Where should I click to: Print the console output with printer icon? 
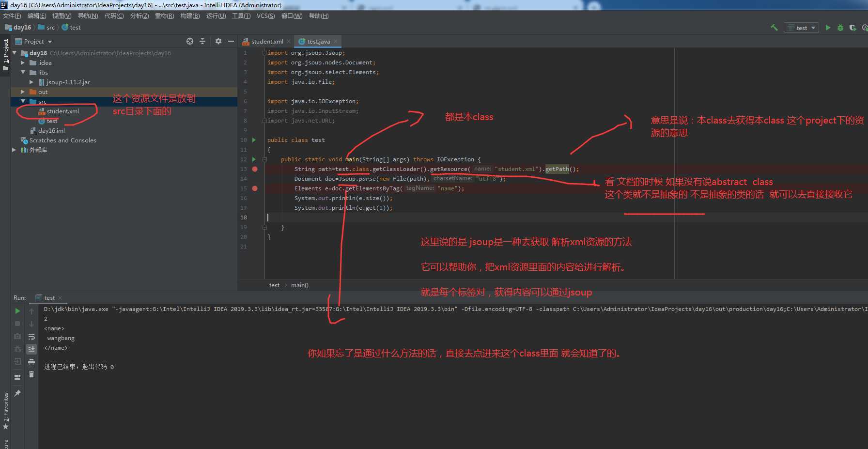click(31, 362)
